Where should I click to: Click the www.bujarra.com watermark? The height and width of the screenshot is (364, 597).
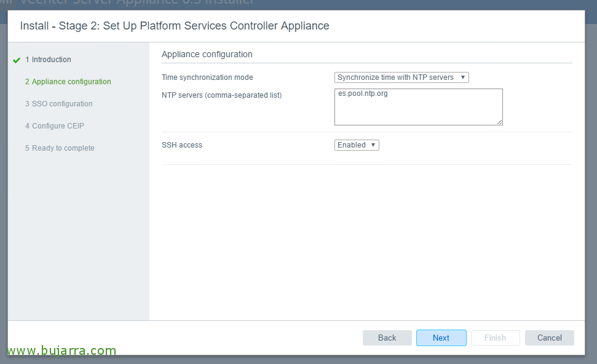point(61,351)
